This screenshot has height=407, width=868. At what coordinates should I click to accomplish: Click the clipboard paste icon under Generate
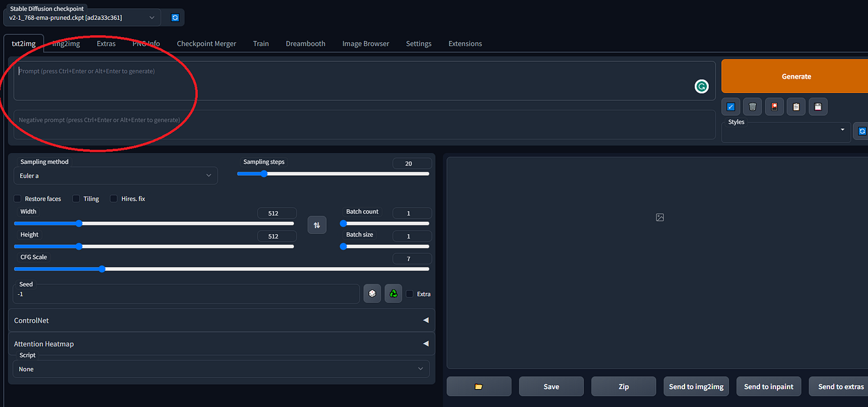(x=796, y=107)
